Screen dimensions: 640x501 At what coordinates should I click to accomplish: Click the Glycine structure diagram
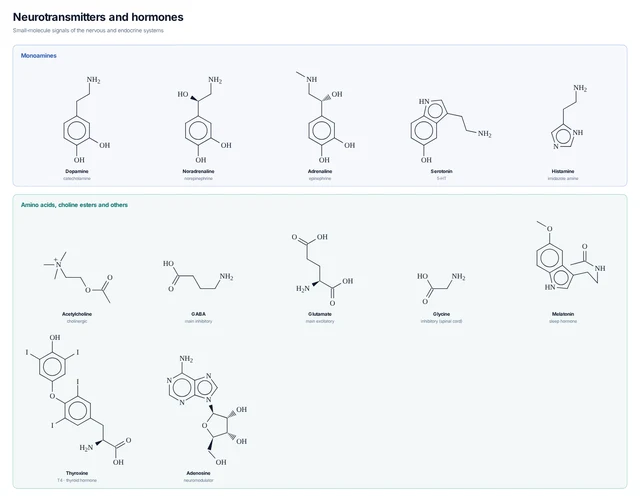tap(441, 288)
